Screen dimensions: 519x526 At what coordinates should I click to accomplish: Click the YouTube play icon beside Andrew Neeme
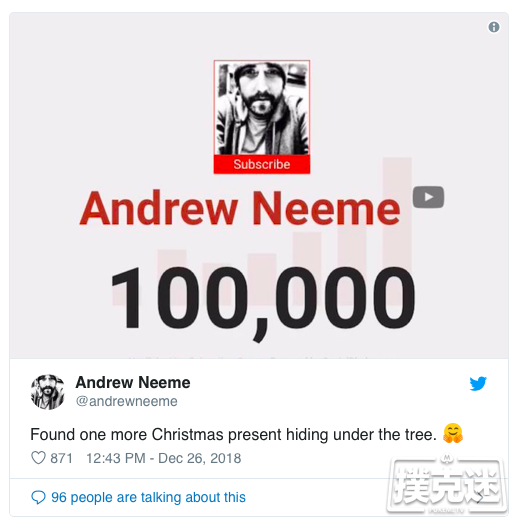point(428,197)
